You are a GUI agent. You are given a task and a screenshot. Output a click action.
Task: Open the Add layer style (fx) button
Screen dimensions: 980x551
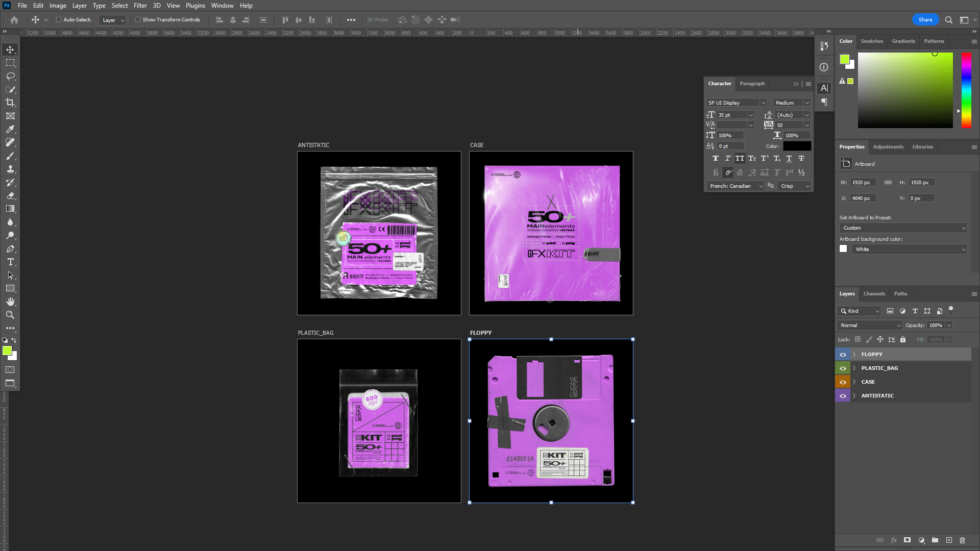(894, 540)
